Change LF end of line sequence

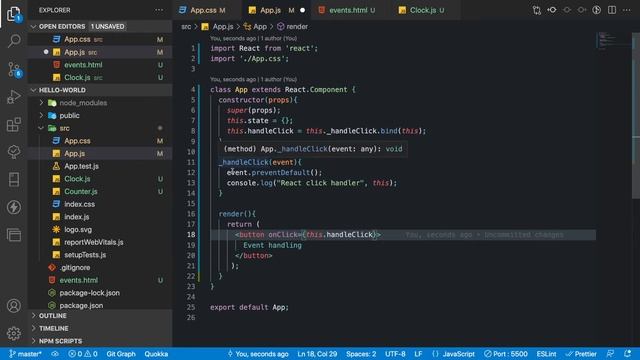tap(418, 354)
